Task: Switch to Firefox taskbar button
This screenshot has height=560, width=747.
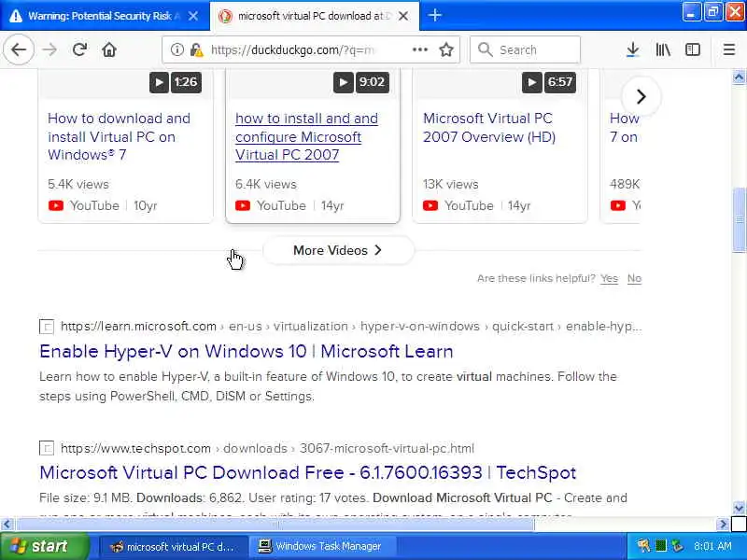Action: 173,546
